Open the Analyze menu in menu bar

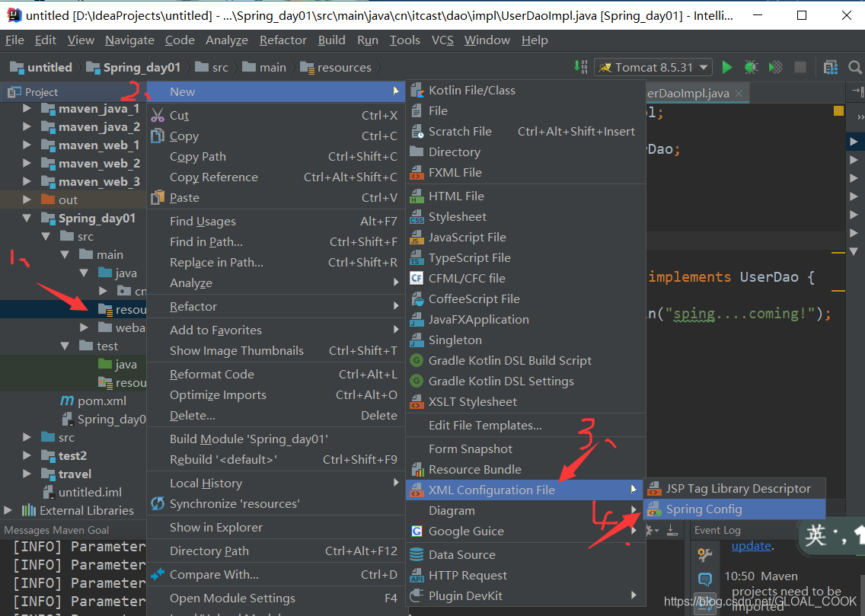tap(227, 40)
